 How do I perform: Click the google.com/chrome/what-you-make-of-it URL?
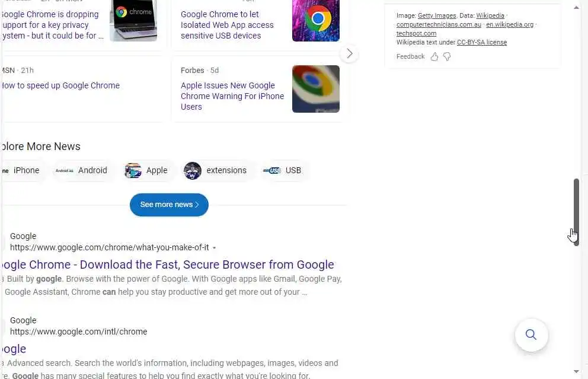pyautogui.click(x=110, y=248)
